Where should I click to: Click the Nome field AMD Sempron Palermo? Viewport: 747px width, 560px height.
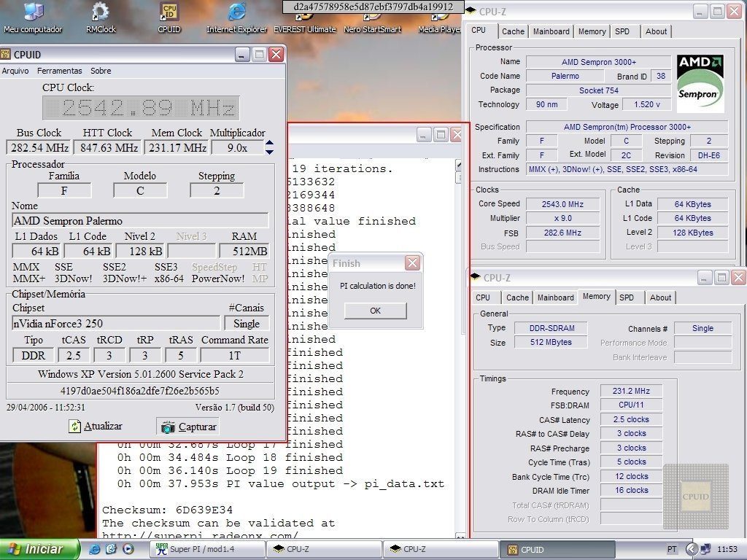(x=140, y=220)
